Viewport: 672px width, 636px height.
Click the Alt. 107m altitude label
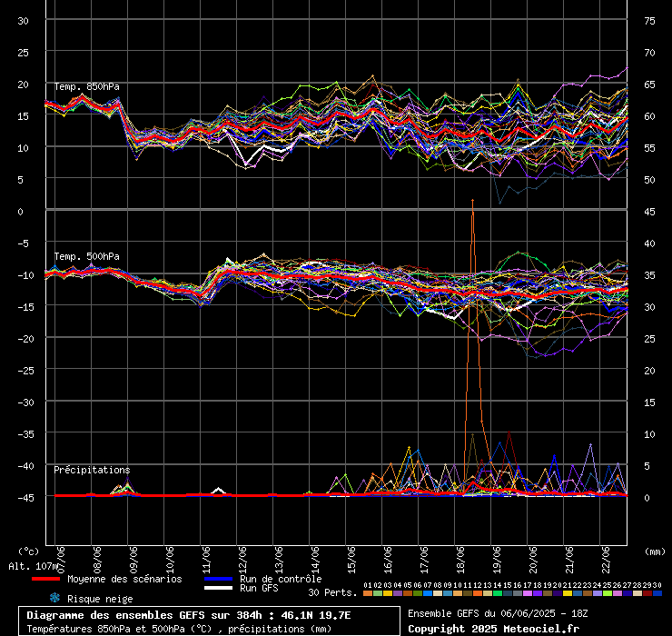(x=34, y=566)
